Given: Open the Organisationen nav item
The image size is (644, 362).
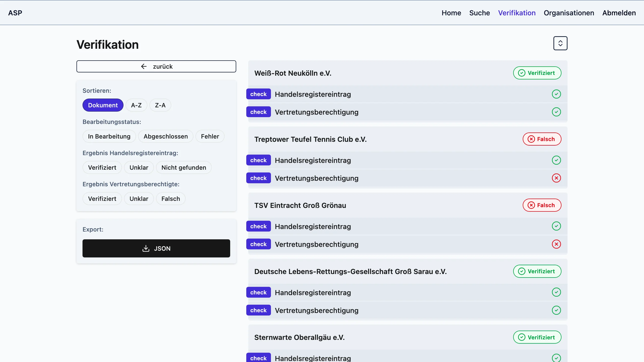Looking at the screenshot, I should pyautogui.click(x=569, y=13).
